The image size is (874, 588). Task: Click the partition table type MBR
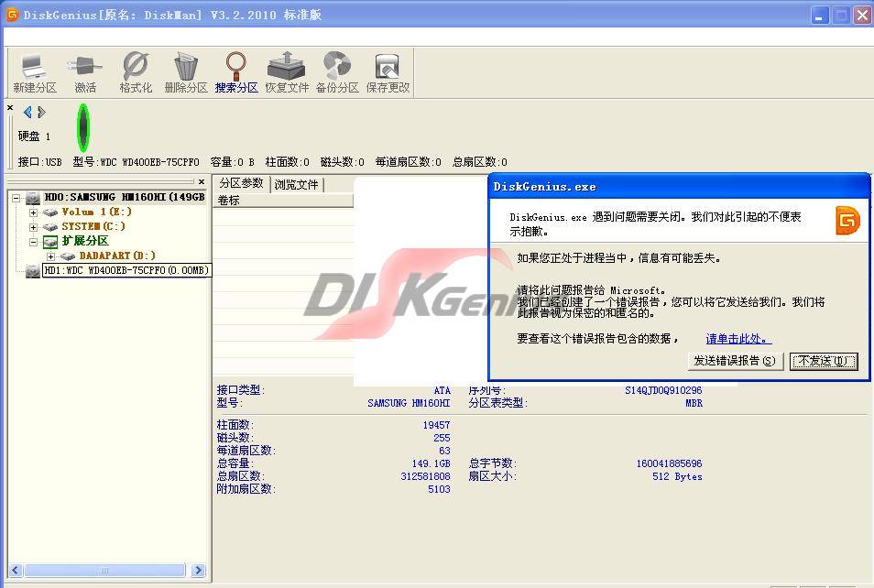694,403
